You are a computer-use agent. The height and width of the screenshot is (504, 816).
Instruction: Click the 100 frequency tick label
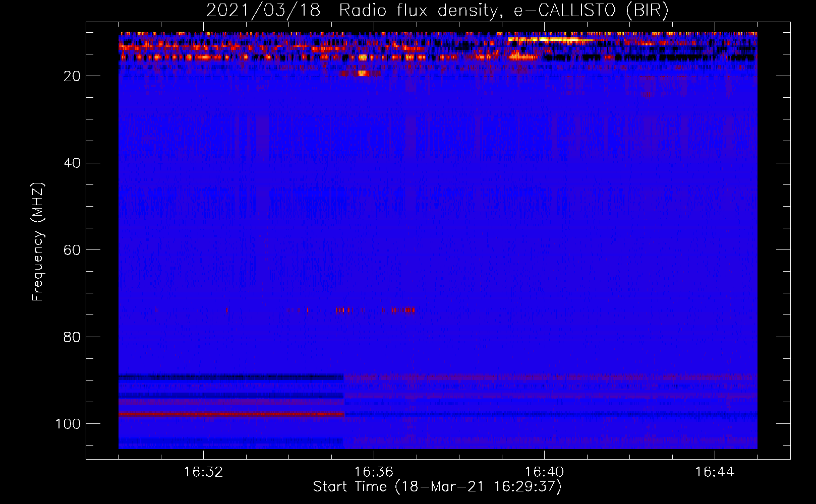[x=68, y=424]
